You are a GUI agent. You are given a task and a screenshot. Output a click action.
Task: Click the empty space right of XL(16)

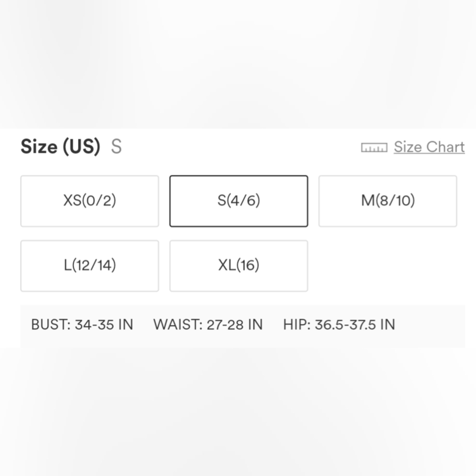point(387,266)
